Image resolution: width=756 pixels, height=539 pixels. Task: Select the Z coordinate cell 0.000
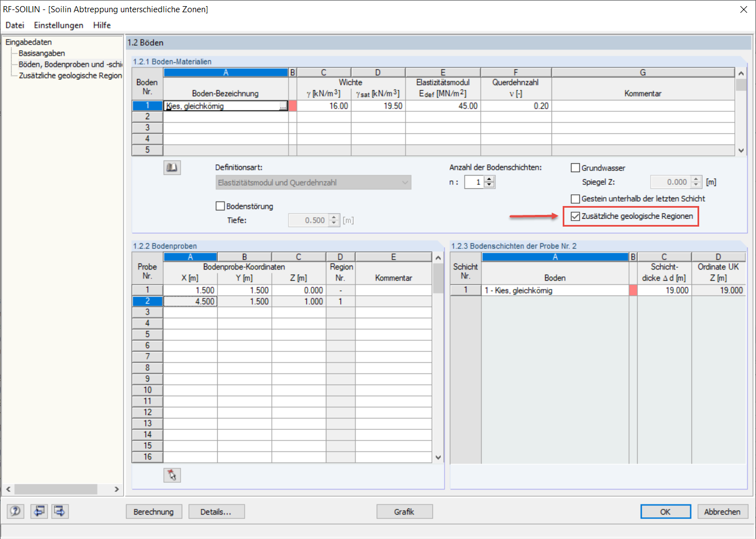coord(299,290)
